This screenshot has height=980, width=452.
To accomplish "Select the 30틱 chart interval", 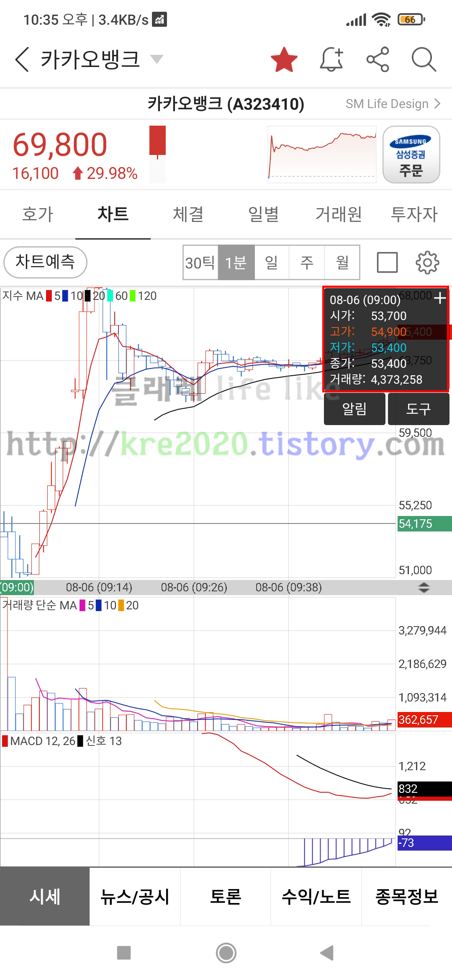I will pyautogui.click(x=200, y=263).
